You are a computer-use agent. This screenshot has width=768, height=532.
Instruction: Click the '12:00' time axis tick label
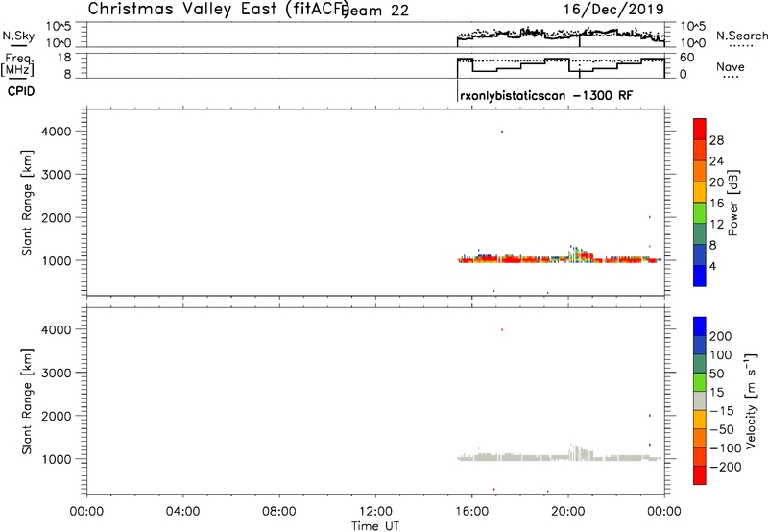pyautogui.click(x=375, y=512)
